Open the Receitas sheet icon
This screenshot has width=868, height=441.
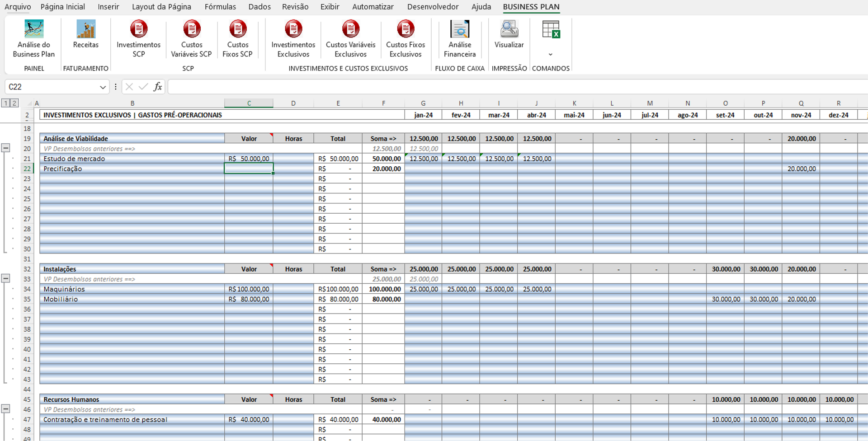[x=86, y=29]
